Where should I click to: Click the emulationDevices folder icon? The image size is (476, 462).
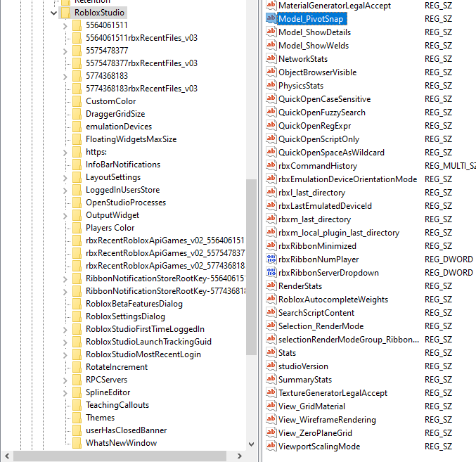77,127
